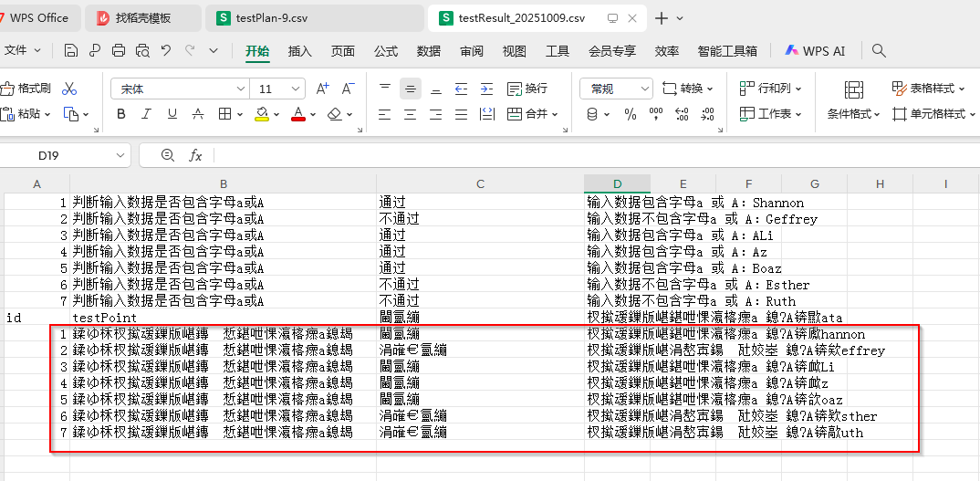Viewport: 980px width, 481px height.
Task: Open the WPS AI button
Action: pyautogui.click(x=815, y=51)
